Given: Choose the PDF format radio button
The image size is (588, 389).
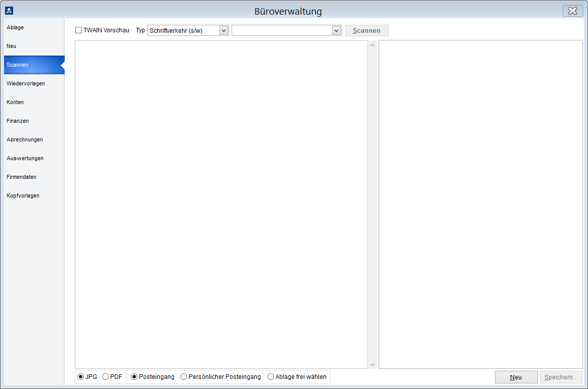Looking at the screenshot, I should pos(105,377).
